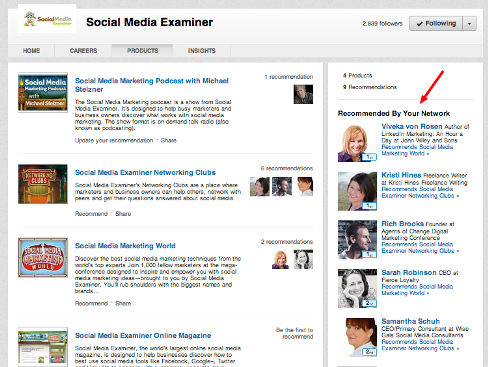Viewport: 488px width, 367px height.
Task: Open the HOME tab
Action: click(x=31, y=51)
